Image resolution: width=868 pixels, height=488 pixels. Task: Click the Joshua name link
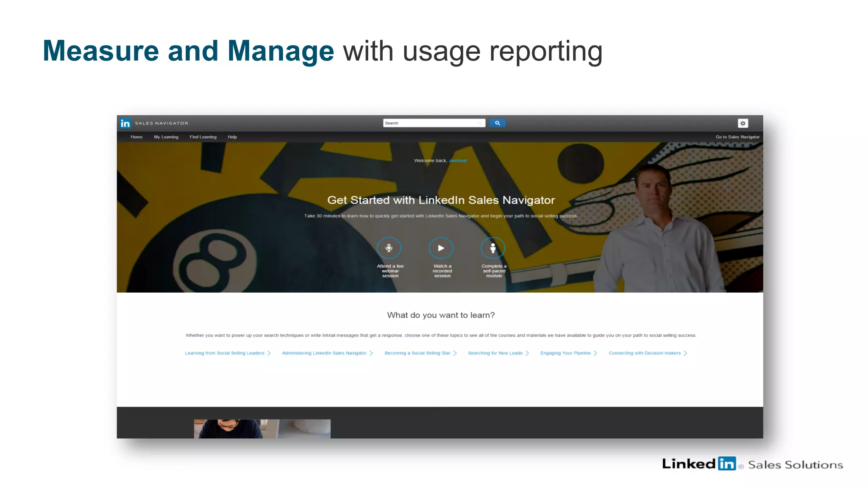(458, 161)
